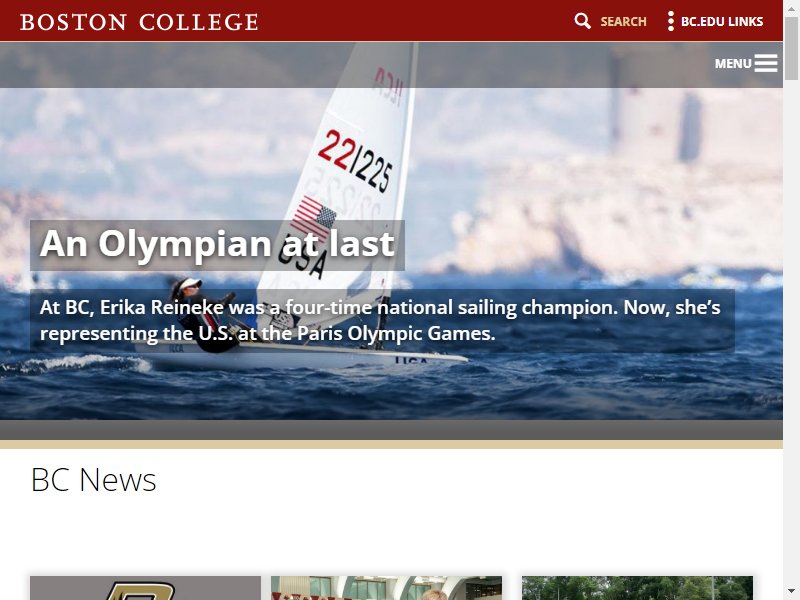The width and height of the screenshot is (800, 600).
Task: Click the magnifying glass search icon
Action: click(x=582, y=21)
